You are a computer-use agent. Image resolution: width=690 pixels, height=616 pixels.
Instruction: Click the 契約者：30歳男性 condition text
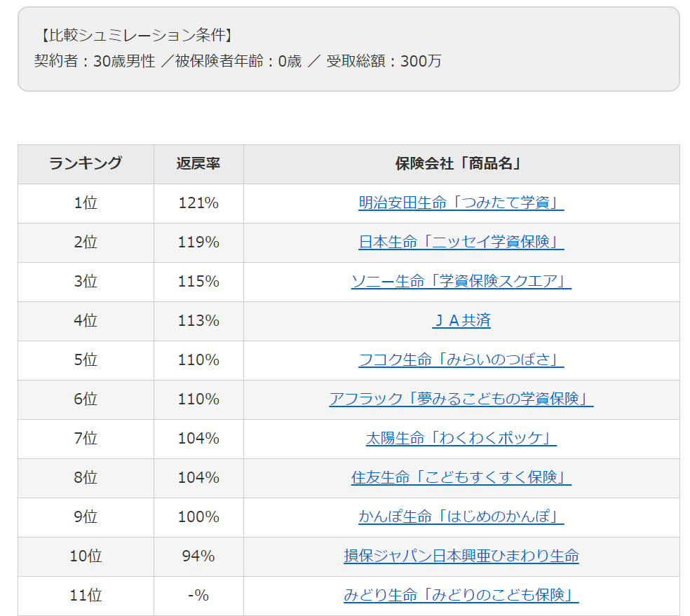tap(95, 61)
